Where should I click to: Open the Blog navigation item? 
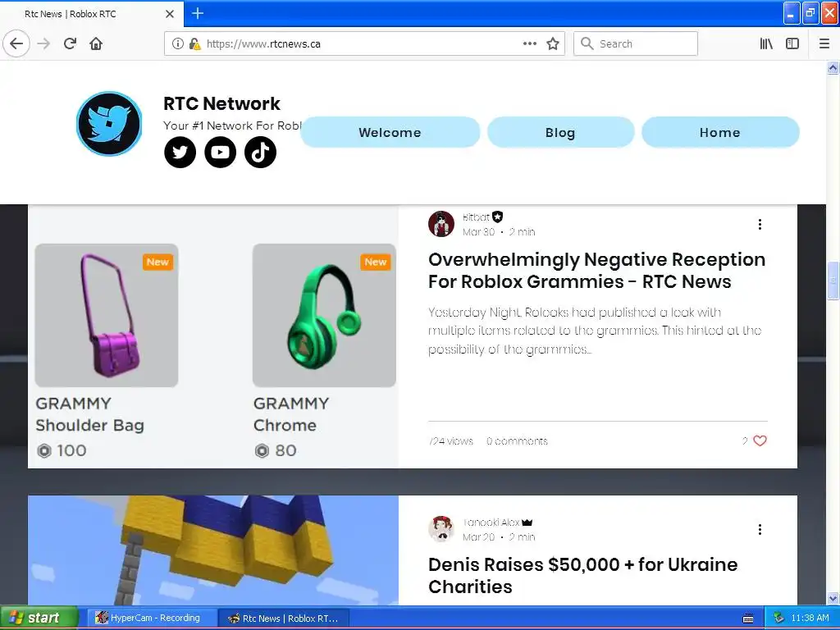[560, 132]
